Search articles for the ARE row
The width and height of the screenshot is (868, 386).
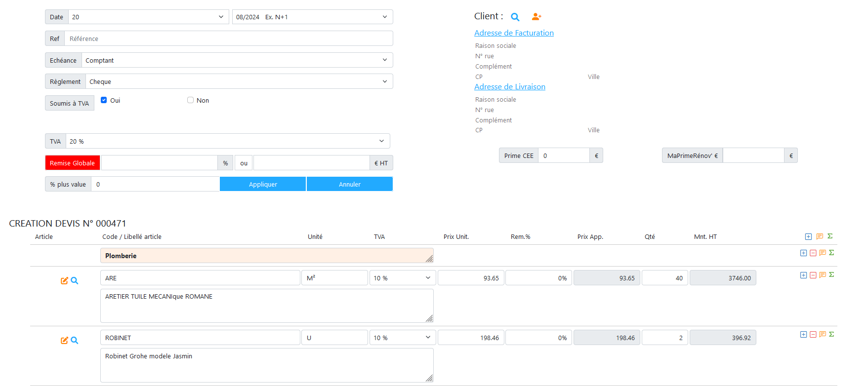(74, 280)
